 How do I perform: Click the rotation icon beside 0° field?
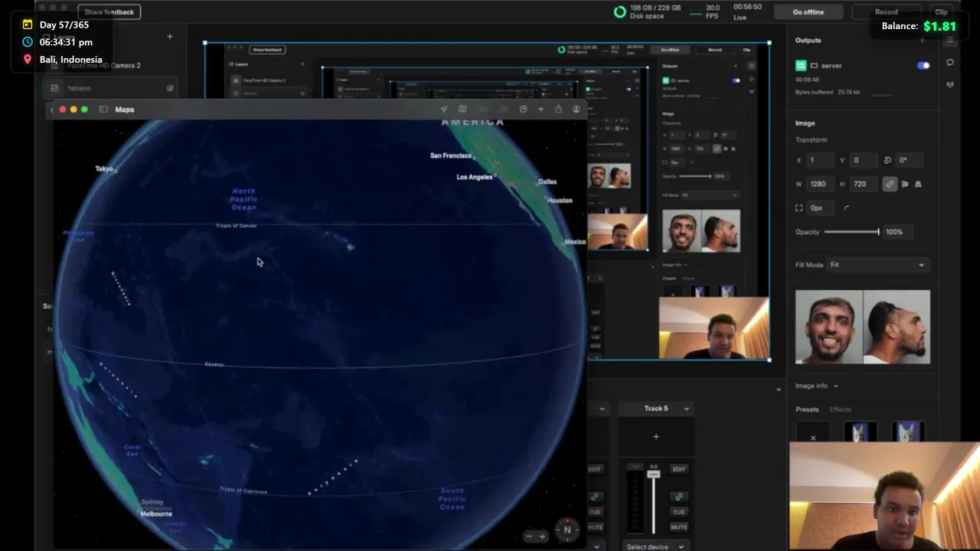coord(887,161)
